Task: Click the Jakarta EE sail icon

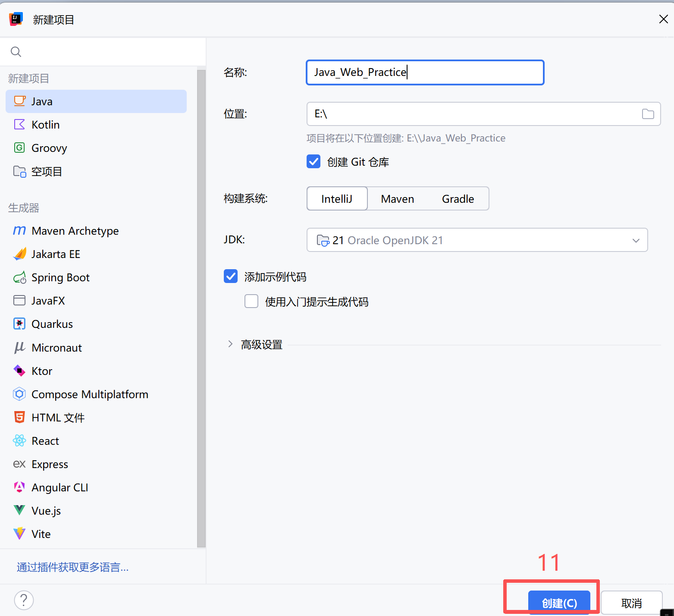Action: pos(19,254)
